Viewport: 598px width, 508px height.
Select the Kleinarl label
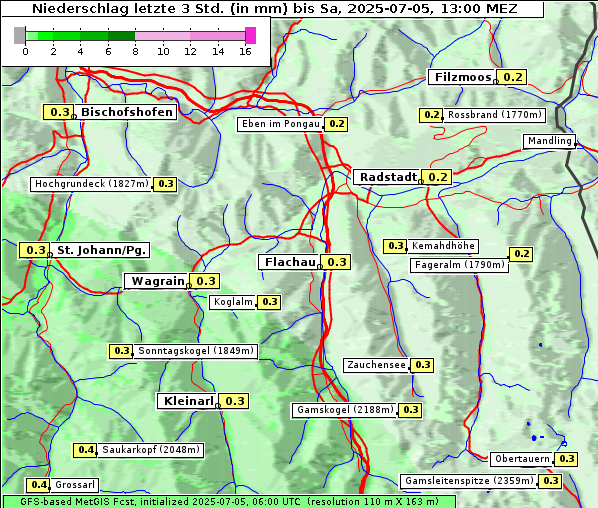(188, 401)
